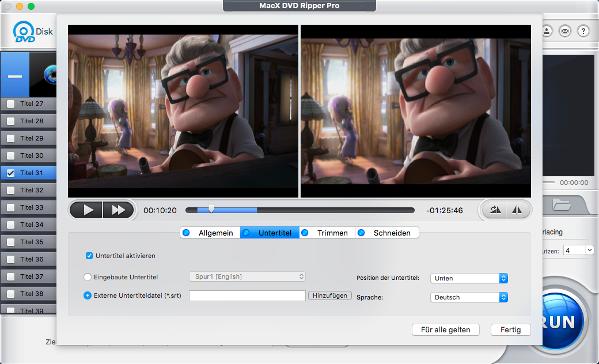Screen dimensions: 599x364
Task: Expand the Sprache dropdown showing Deutsch
Action: coord(469,297)
